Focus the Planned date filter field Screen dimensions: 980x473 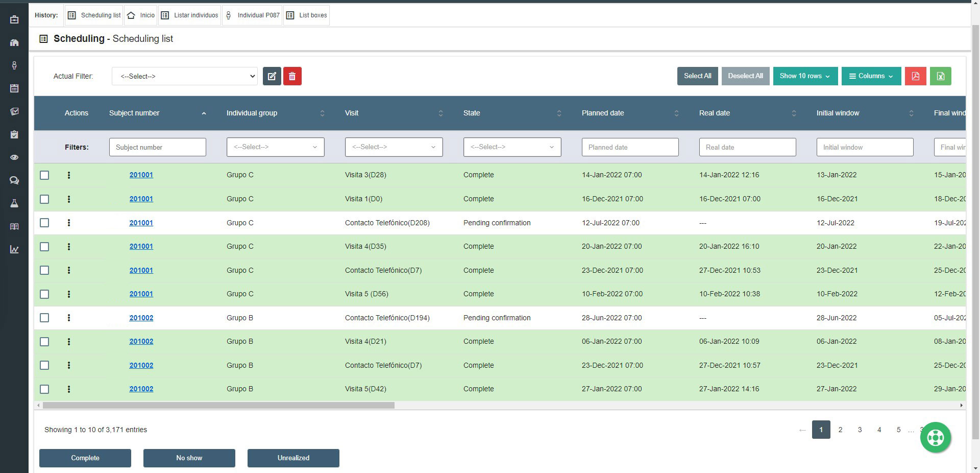(630, 147)
